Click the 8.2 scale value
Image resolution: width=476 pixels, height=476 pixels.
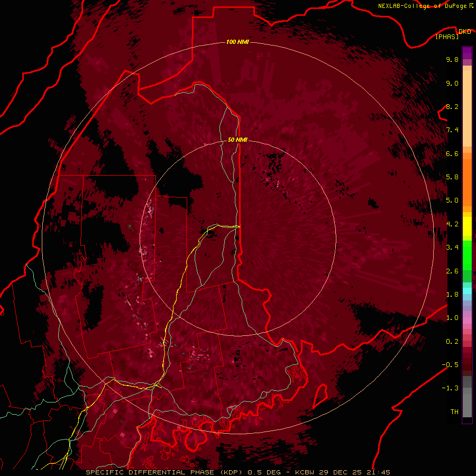[452, 106]
